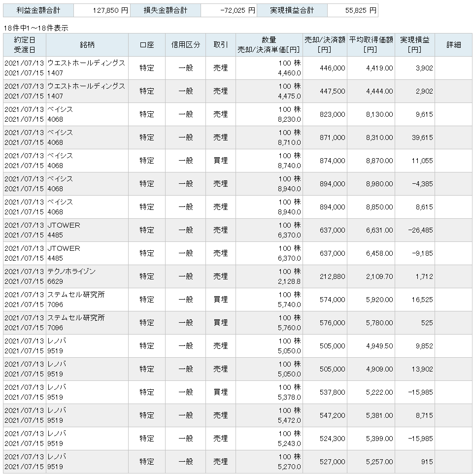Click ベイシス realized profit 39,615
Image resolution: width=474 pixels, height=476 pixels.
tap(422, 137)
